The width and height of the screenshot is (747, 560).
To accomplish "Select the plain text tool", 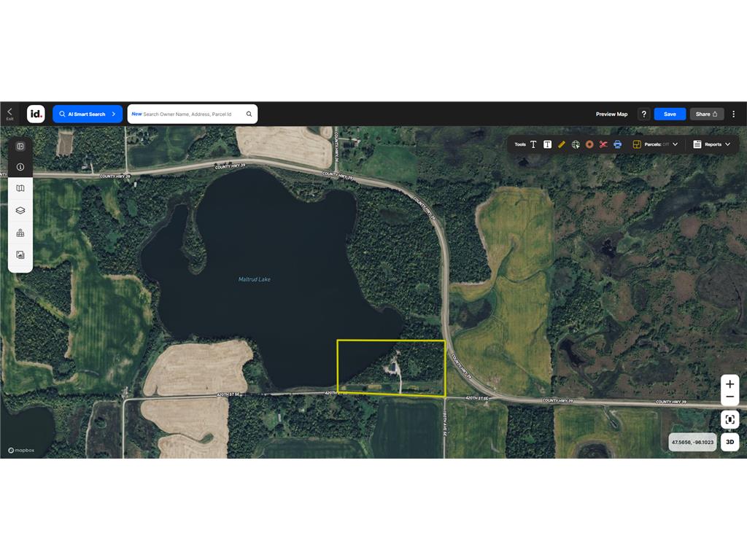I will click(x=533, y=144).
